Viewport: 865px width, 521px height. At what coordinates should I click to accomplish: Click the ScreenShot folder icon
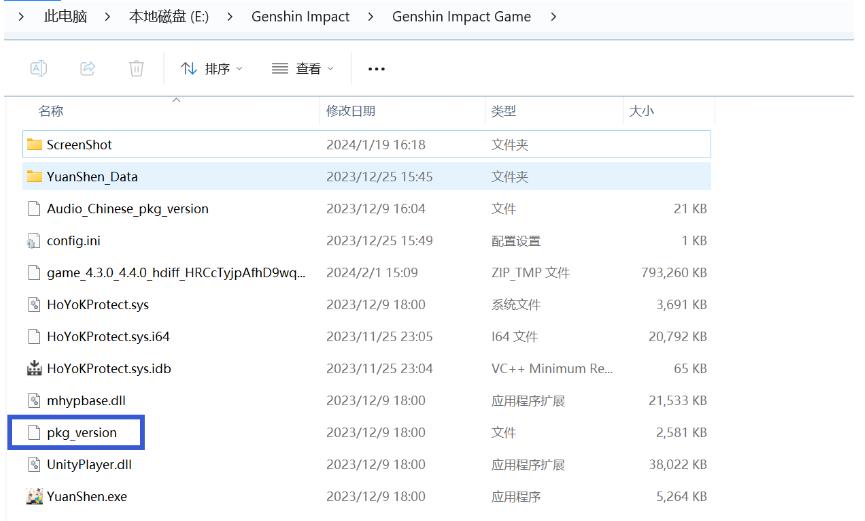[x=34, y=145]
